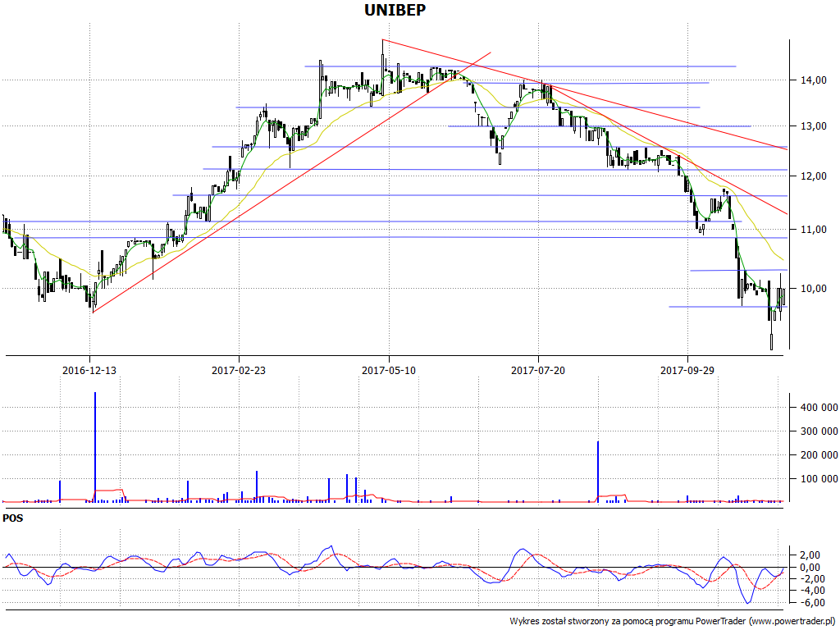Click the UNIBEP chart title

[395, 10]
